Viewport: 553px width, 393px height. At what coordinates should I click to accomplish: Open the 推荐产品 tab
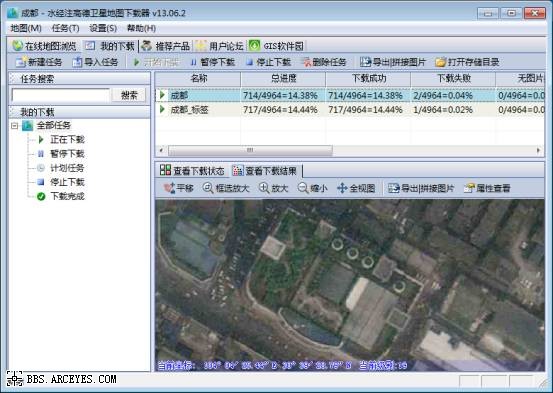[x=166, y=46]
